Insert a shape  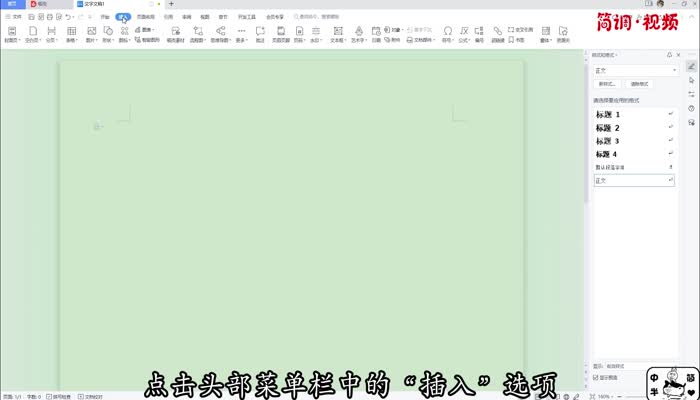pyautogui.click(x=108, y=34)
